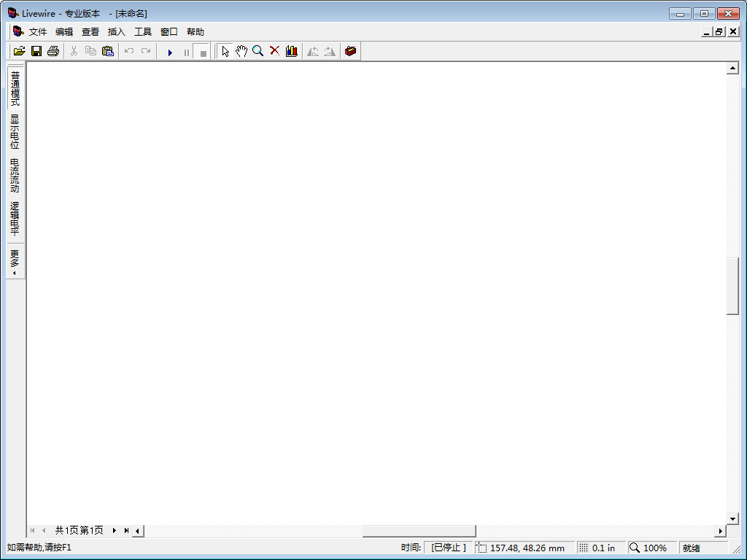Open the 查看 menu
This screenshot has width=747, height=560.
click(90, 32)
